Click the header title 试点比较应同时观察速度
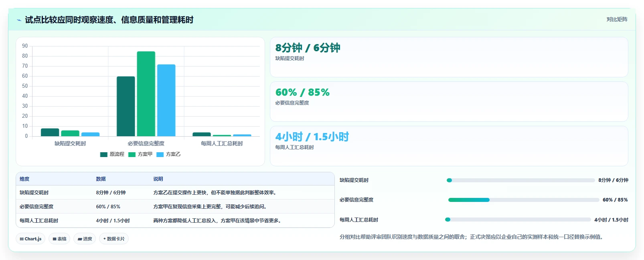This screenshot has height=260, width=644. click(109, 20)
